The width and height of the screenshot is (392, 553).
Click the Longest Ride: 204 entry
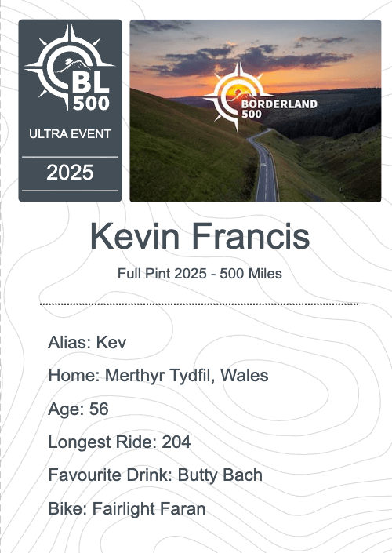pos(119,442)
